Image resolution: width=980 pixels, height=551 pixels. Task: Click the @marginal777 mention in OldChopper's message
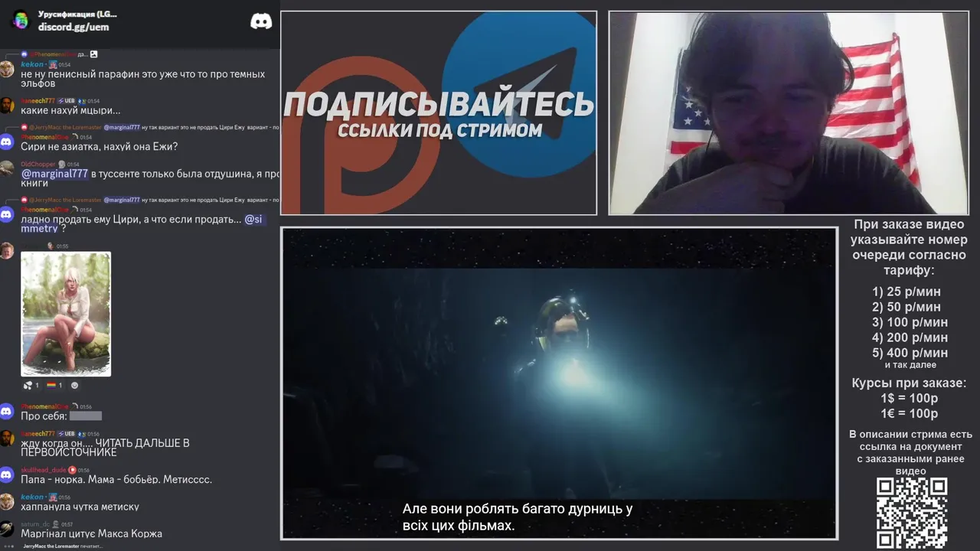tap(54, 174)
